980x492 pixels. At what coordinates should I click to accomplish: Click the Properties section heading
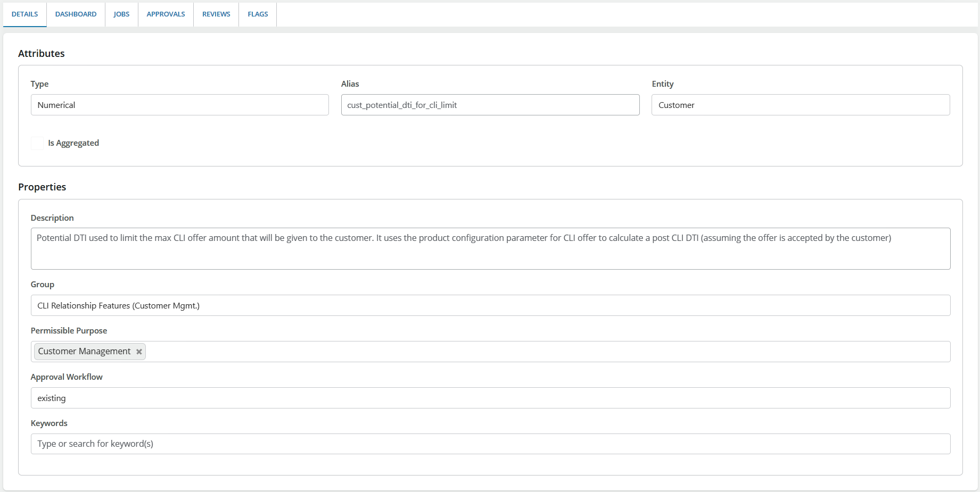(x=42, y=187)
